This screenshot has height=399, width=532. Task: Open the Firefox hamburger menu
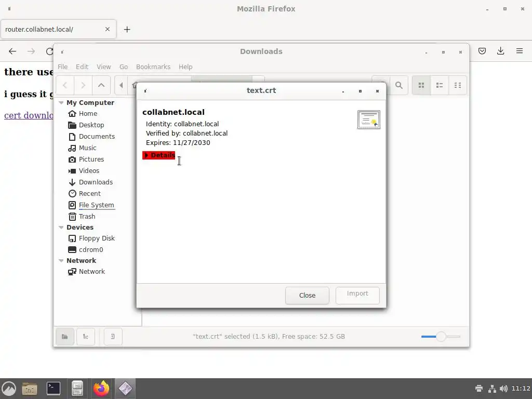pyautogui.click(x=520, y=51)
